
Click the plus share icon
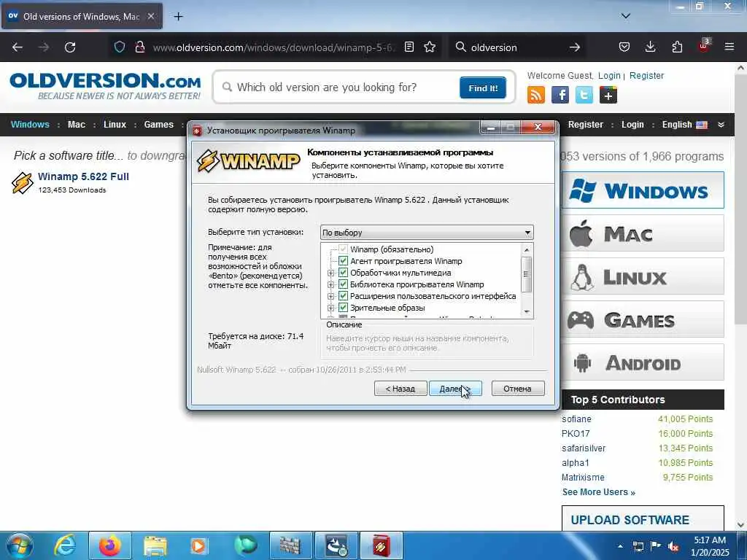[608, 95]
